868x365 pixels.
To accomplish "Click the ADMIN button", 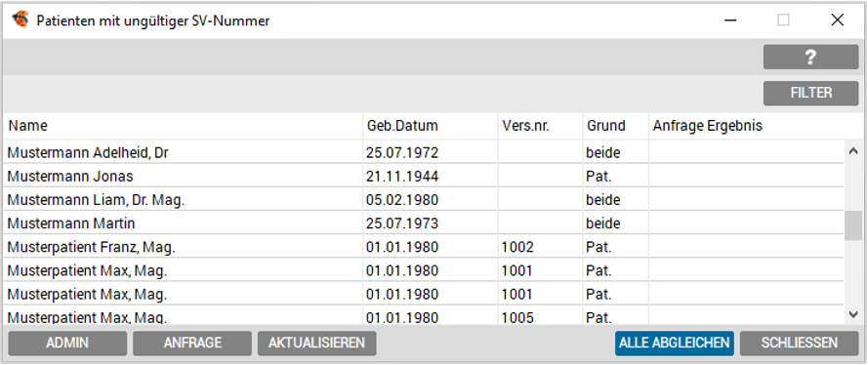I will (x=67, y=343).
